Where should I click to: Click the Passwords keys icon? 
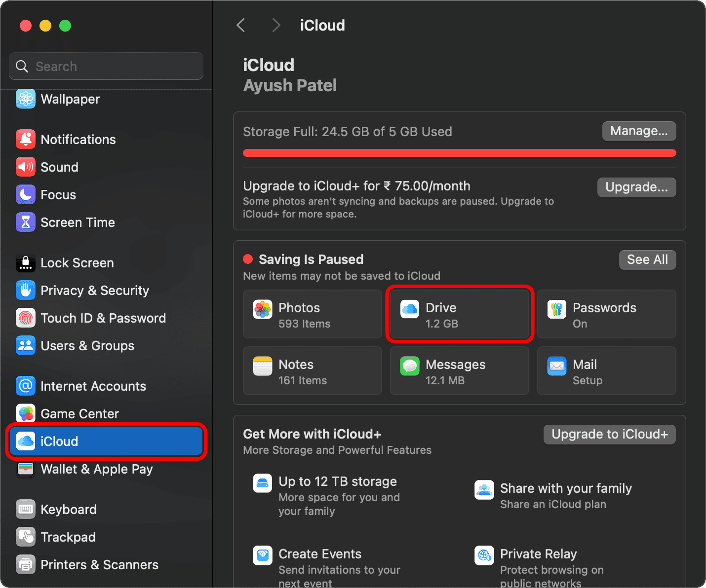(556, 310)
